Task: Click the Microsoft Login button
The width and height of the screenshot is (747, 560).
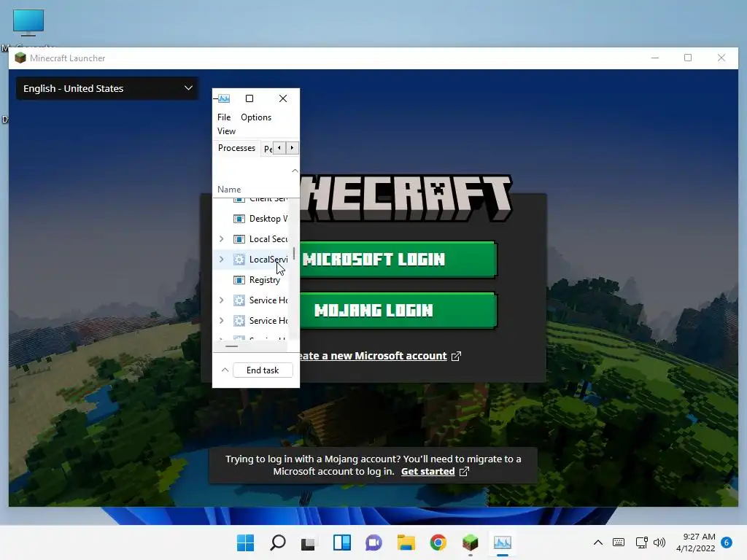Action: point(398,260)
